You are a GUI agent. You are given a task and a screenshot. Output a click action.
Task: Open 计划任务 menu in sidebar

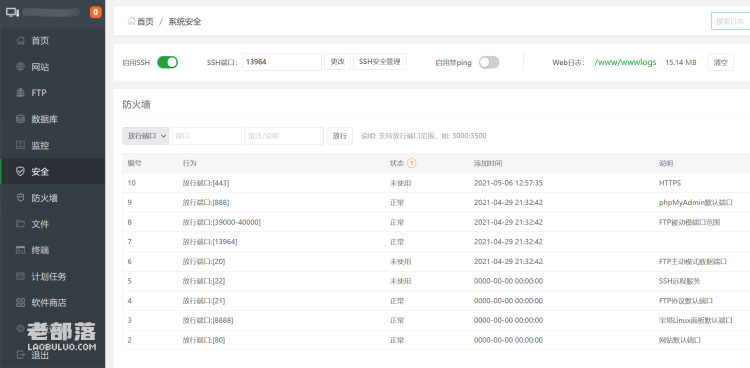tap(49, 276)
